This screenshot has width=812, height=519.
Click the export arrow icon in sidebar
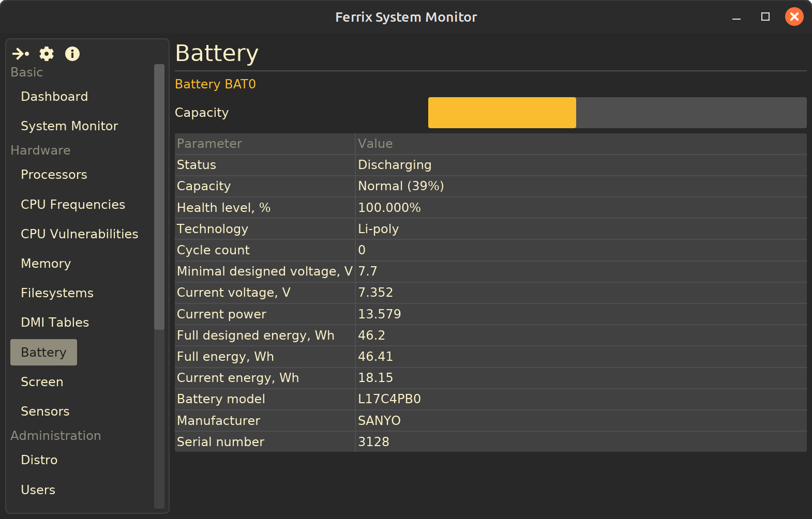[x=21, y=54]
